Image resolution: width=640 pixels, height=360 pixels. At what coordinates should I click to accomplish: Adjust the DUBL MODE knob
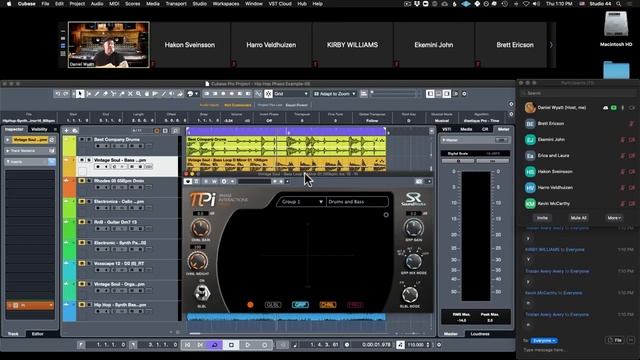coord(410,294)
